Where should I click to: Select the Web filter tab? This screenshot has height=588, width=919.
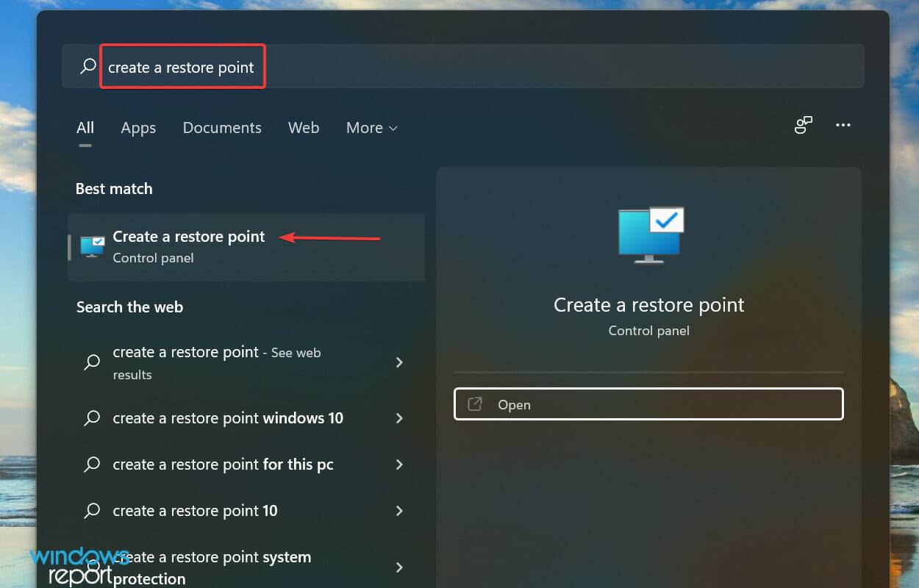pos(304,127)
